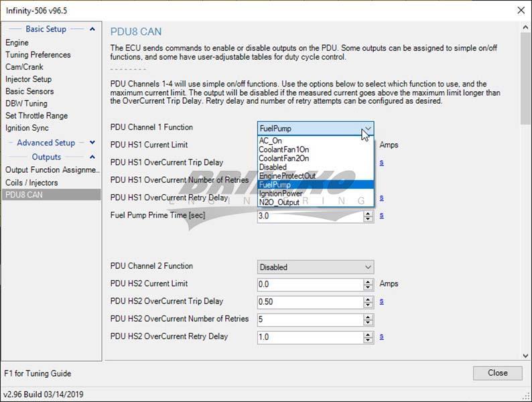532x402 pixels.
Task: Click the Close button
Action: [497, 373]
